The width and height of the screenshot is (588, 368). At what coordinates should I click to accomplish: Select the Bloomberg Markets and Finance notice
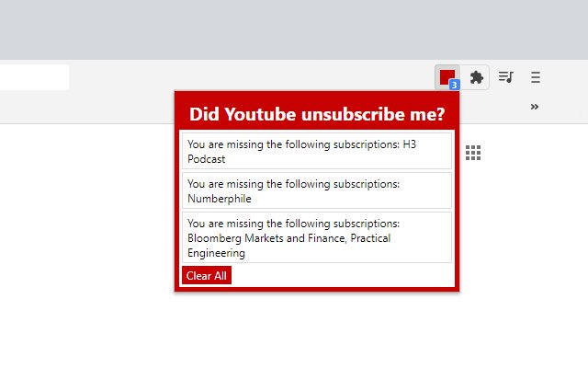click(317, 237)
